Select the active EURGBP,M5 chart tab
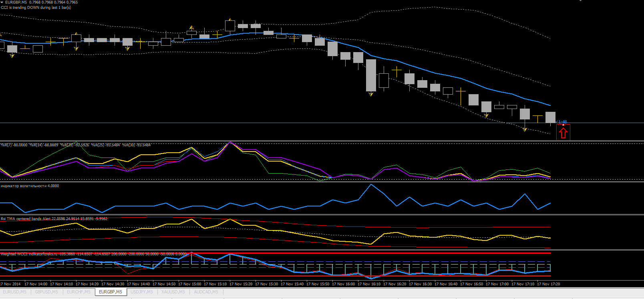The height and width of the screenshot is (299, 644). [x=111, y=292]
